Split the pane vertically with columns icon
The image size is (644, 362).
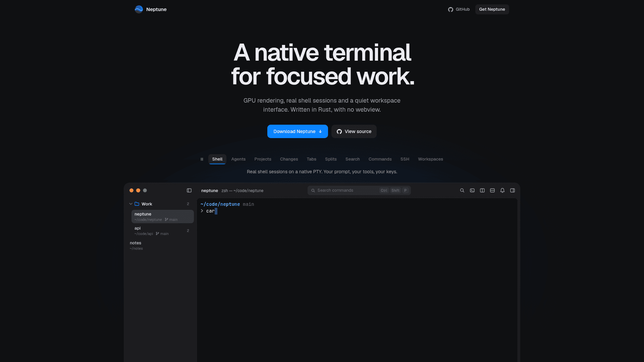[x=482, y=190]
